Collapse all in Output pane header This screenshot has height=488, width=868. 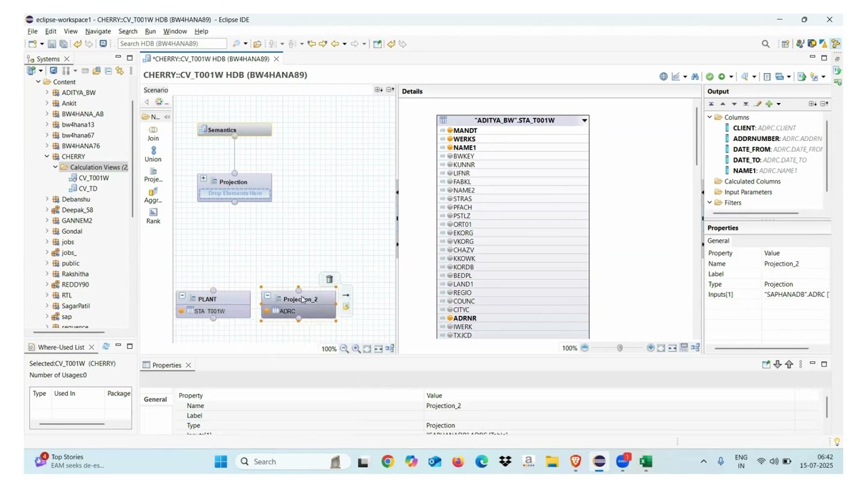click(x=824, y=104)
